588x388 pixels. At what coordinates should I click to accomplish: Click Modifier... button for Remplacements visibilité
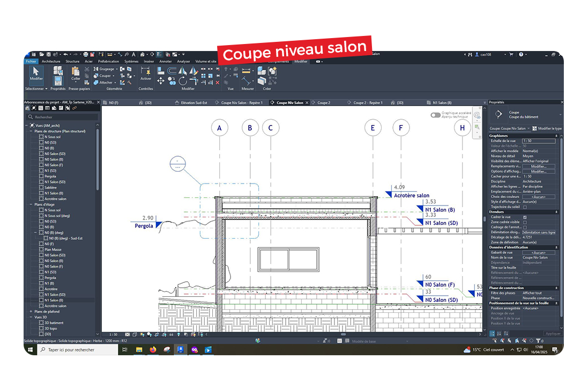pyautogui.click(x=539, y=166)
